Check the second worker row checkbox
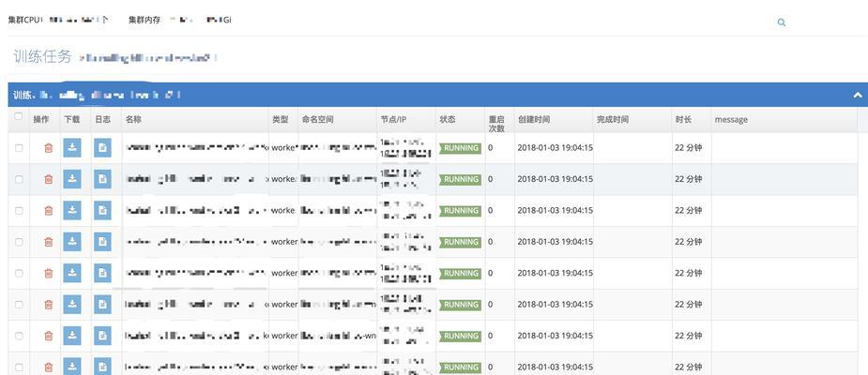The image size is (868, 375). (x=19, y=179)
